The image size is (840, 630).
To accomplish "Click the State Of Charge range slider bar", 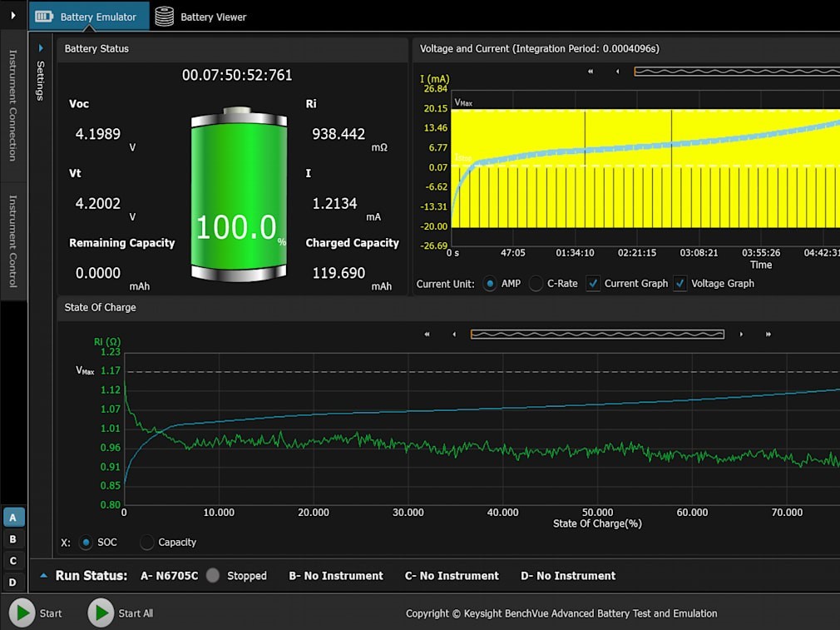I will point(597,335).
